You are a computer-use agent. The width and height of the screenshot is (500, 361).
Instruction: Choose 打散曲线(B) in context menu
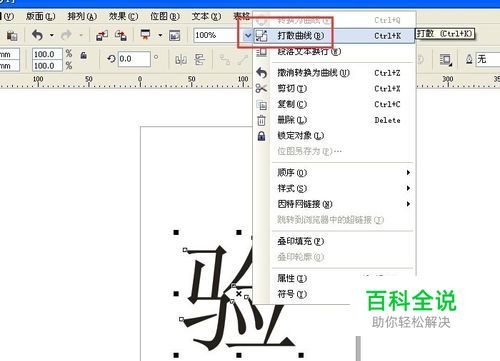pos(334,36)
